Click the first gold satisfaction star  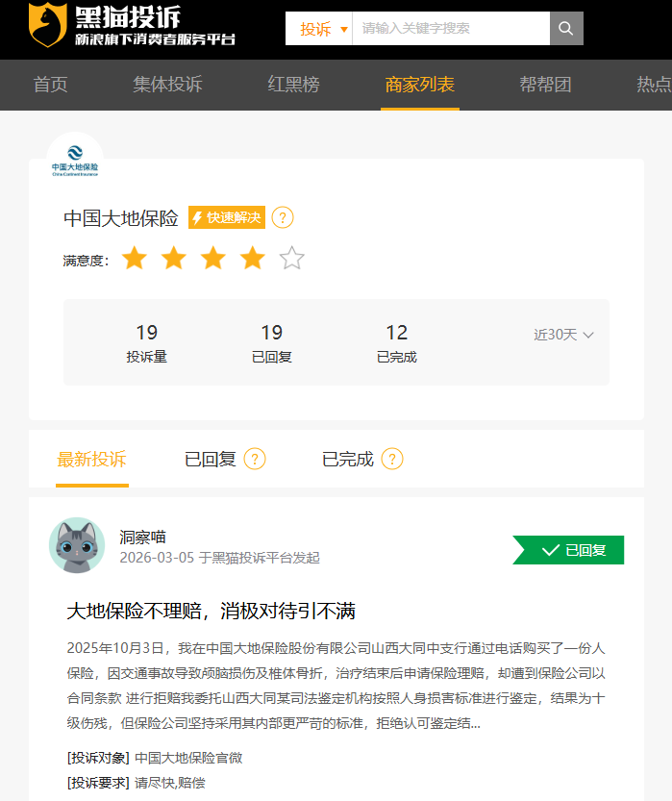point(135,259)
